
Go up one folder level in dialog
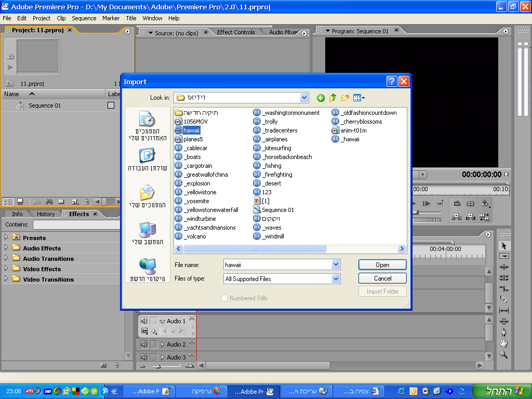(332, 98)
